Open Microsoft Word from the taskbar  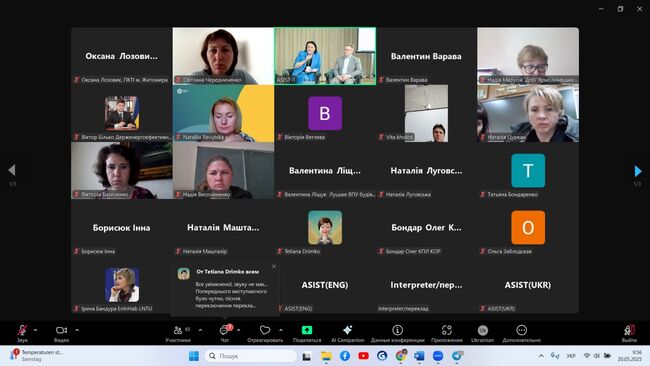tap(419, 356)
